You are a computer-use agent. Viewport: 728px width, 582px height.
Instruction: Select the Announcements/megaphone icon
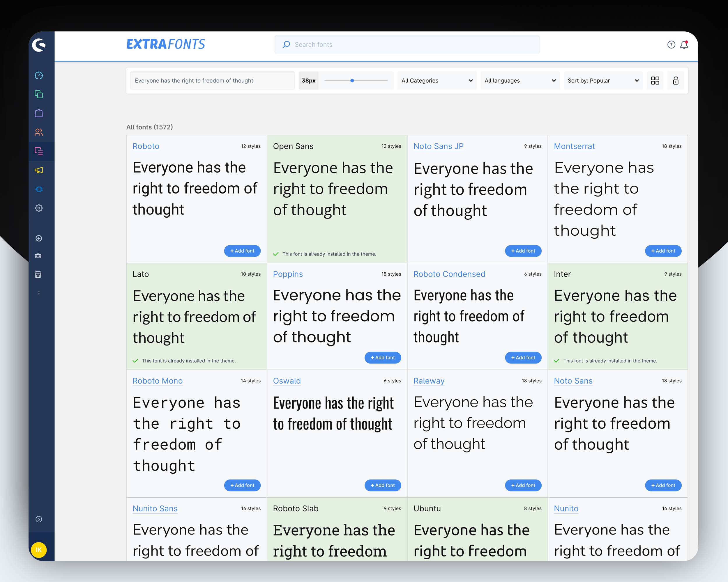[39, 171]
